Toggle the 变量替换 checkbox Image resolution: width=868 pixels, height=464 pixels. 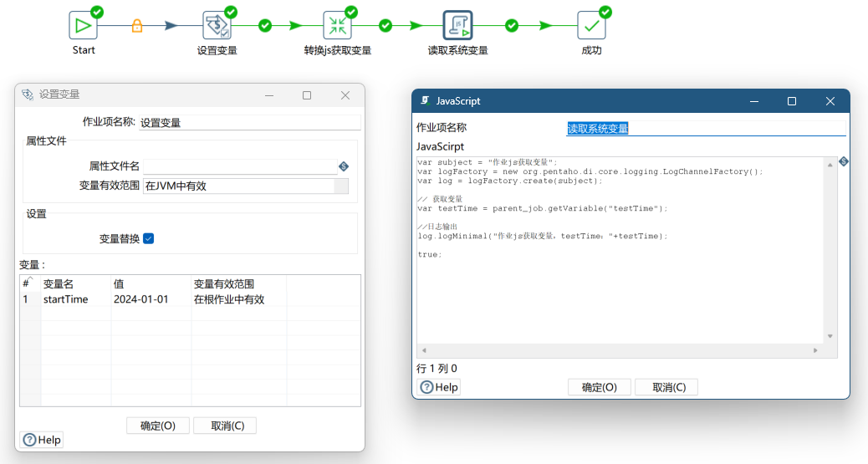pos(148,238)
